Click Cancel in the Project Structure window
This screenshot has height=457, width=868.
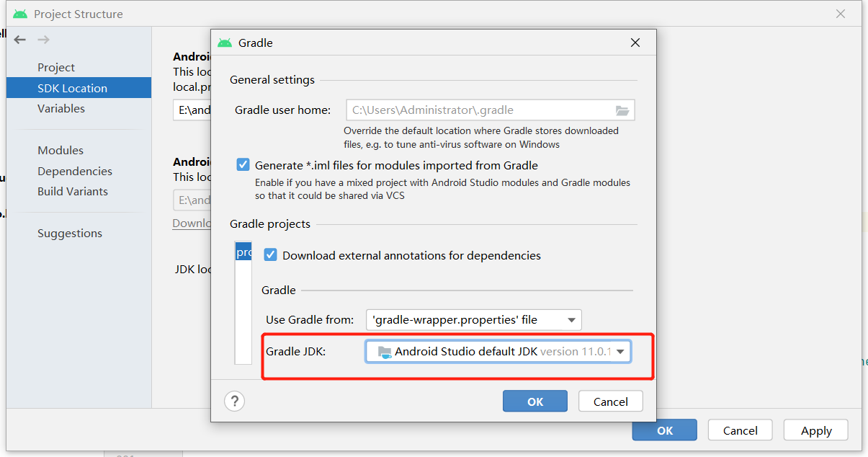click(x=741, y=430)
